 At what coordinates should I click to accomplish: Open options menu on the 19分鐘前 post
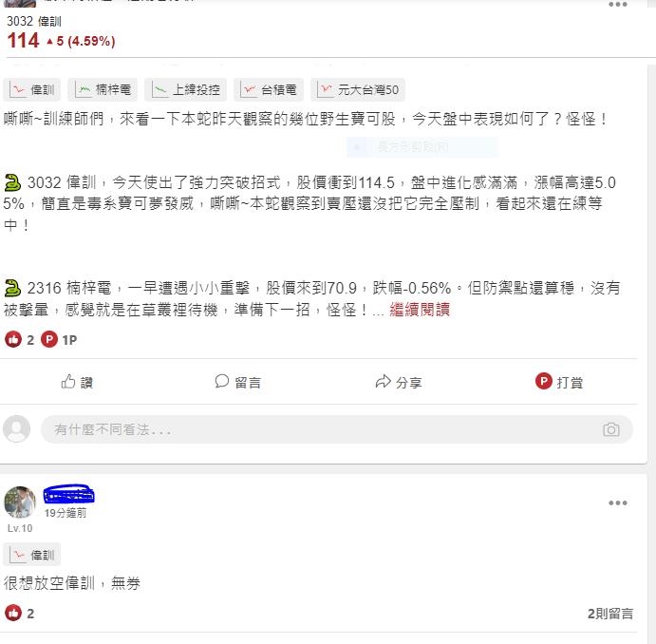click(x=617, y=502)
